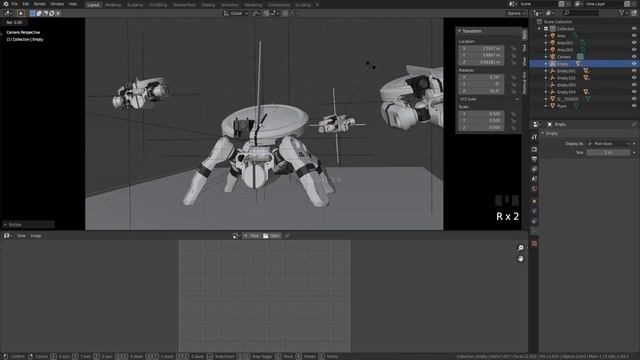640x360 pixels.
Task: Click the pan hand icon in image editor
Action: point(520,259)
